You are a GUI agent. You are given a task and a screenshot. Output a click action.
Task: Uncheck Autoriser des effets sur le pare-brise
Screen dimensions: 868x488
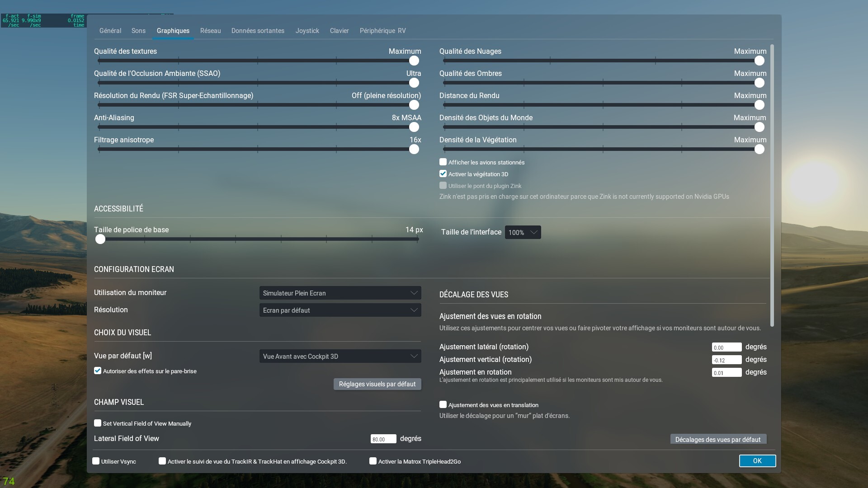[x=98, y=371]
